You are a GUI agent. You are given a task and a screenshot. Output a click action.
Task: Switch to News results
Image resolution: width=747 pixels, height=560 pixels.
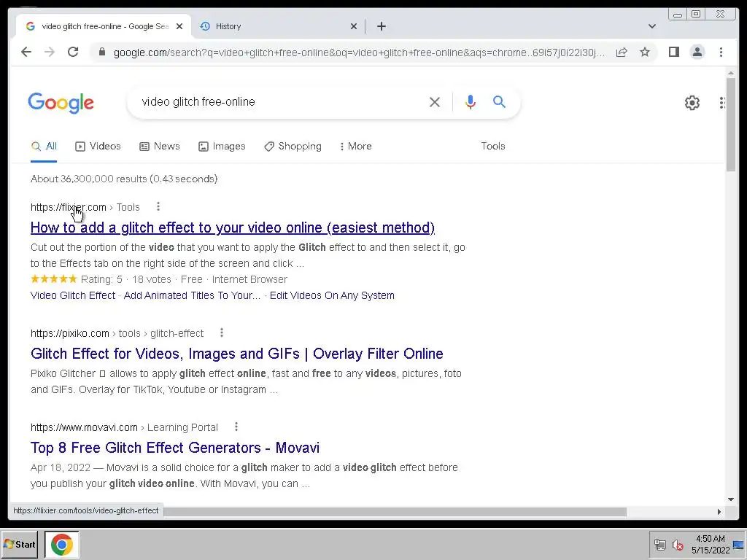tap(160, 146)
